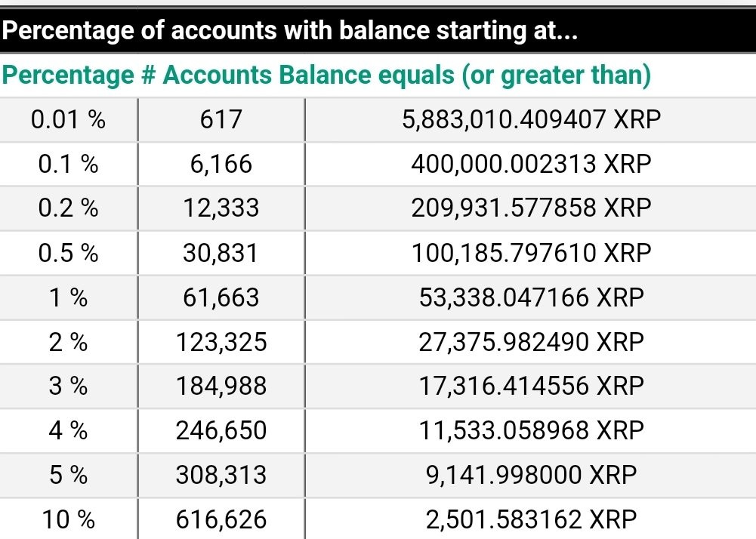756x539 pixels.
Task: Click the 27,375.982490 XRP balance
Action: (531, 342)
